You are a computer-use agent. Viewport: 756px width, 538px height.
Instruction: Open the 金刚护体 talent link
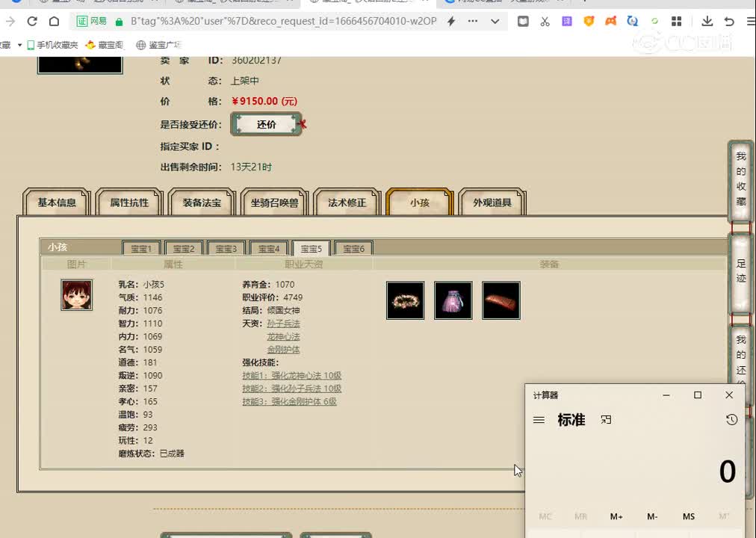pos(284,350)
